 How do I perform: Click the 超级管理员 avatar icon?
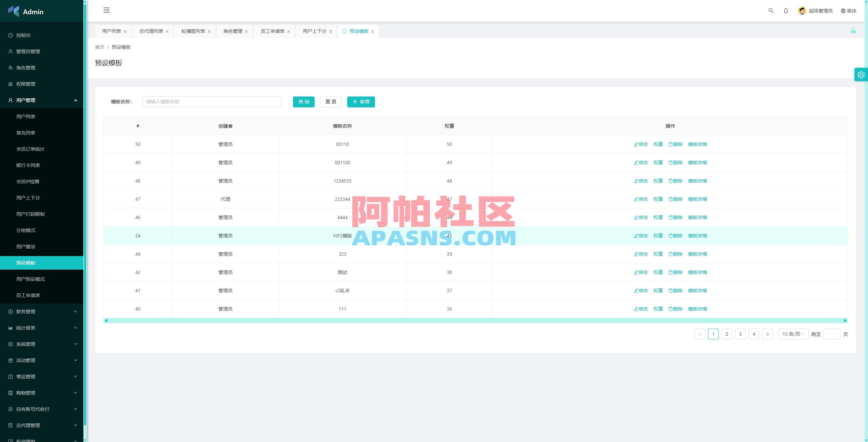[802, 10]
